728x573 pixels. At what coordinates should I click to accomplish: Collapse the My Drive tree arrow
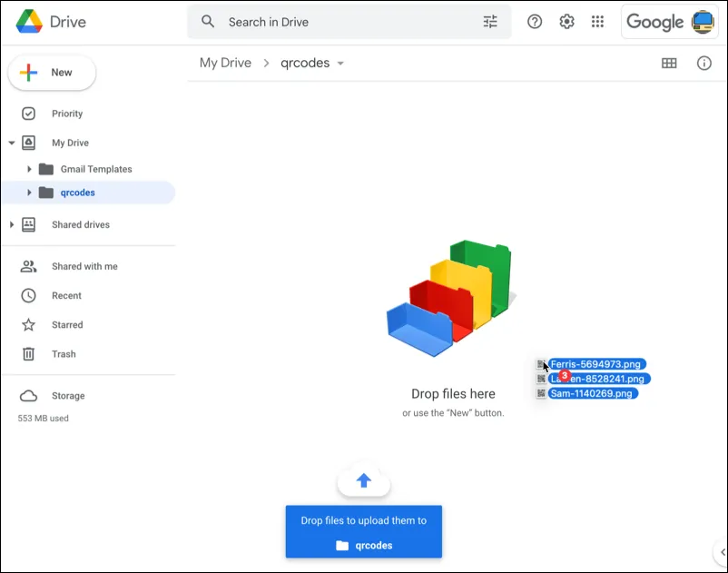point(12,143)
